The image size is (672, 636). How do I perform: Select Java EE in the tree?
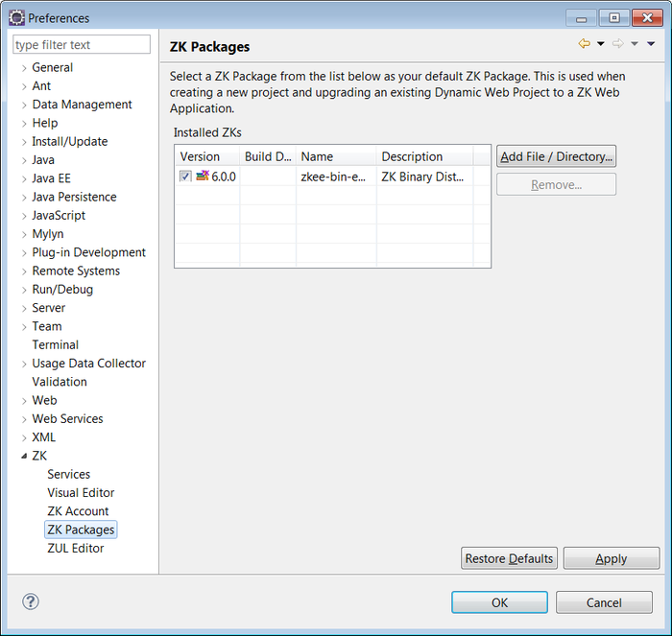tap(51, 178)
